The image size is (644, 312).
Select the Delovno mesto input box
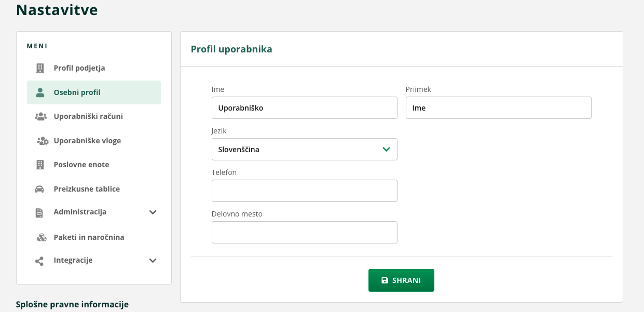tap(304, 232)
